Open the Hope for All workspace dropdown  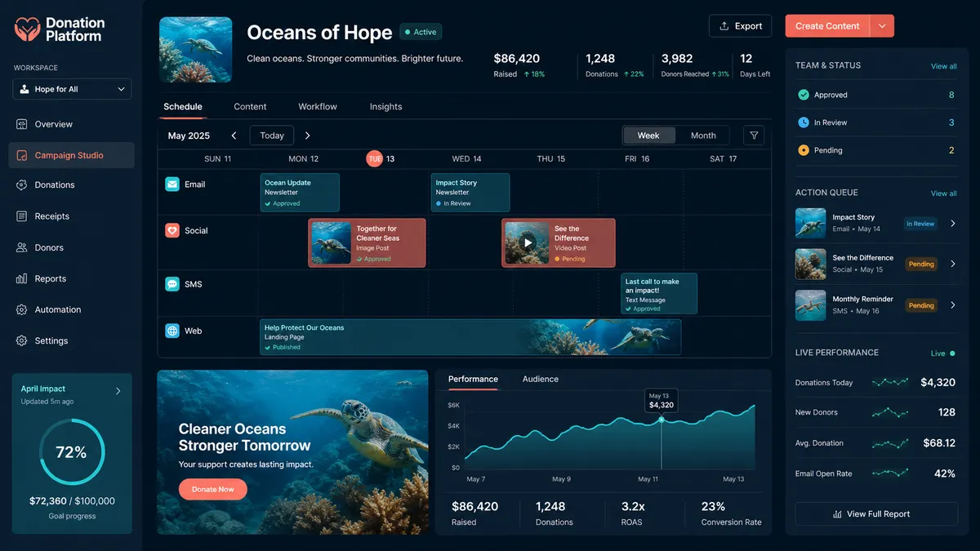72,89
